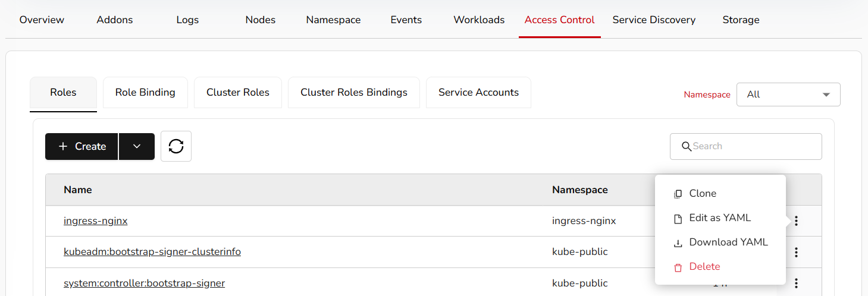Open the three-dot menu for ingress-nginx row
This screenshot has width=868, height=296.
click(x=796, y=221)
